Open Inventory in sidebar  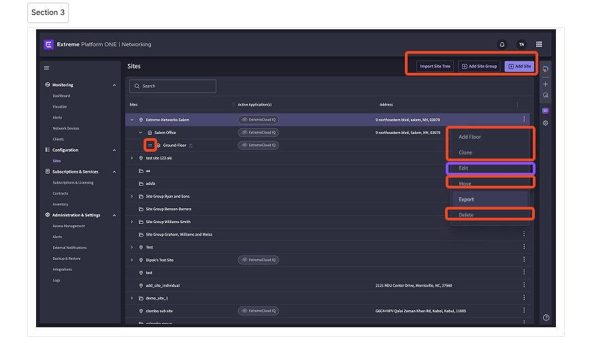61,204
